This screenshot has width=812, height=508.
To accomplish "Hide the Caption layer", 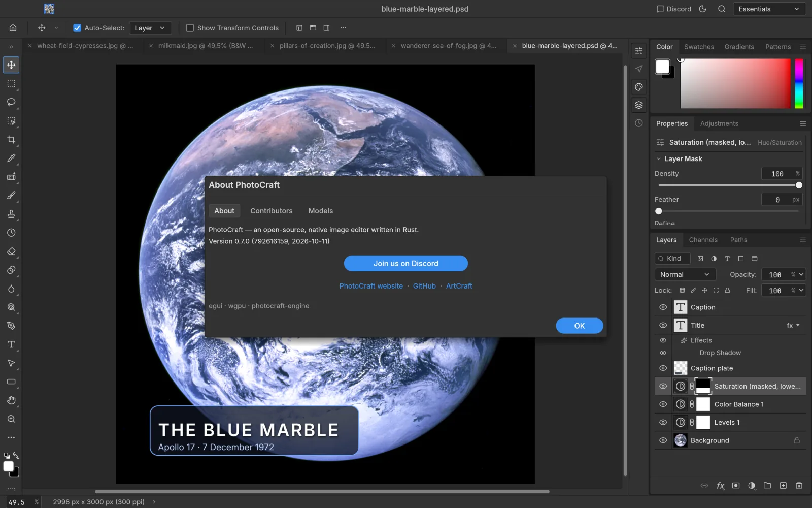I will click(x=663, y=307).
